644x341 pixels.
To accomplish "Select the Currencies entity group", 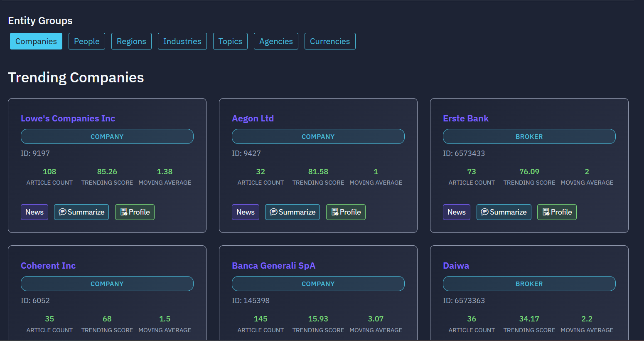I will pos(330,41).
